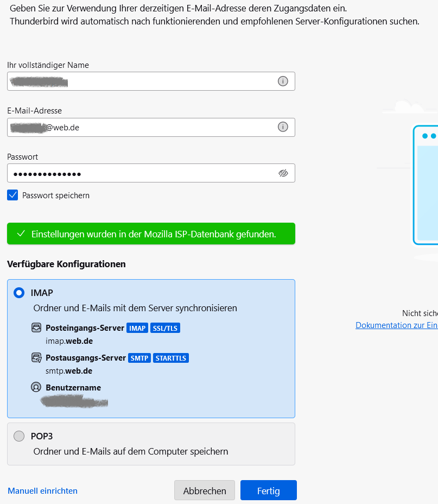Click the blue IMAP protocol badge
438x504 pixels.
(137, 328)
